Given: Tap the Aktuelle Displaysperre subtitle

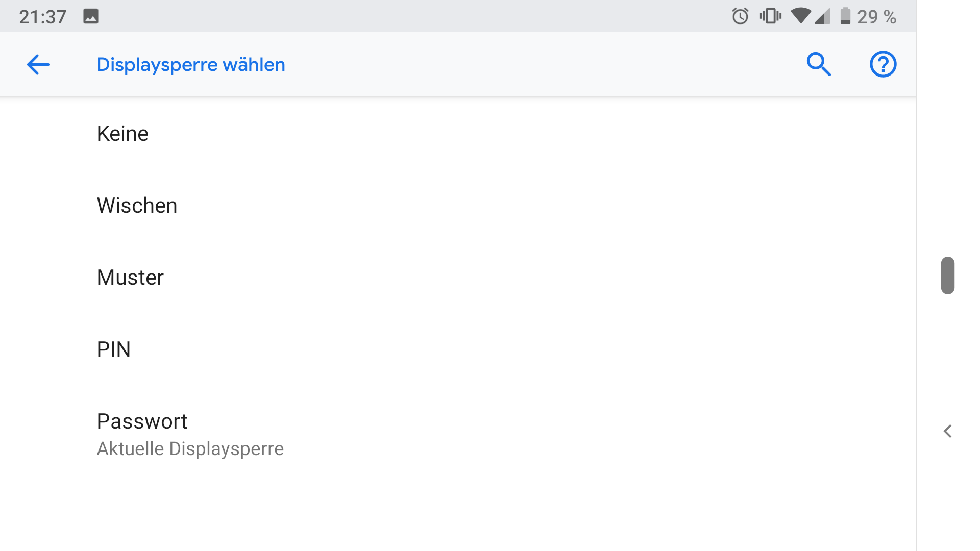Looking at the screenshot, I should point(190,449).
